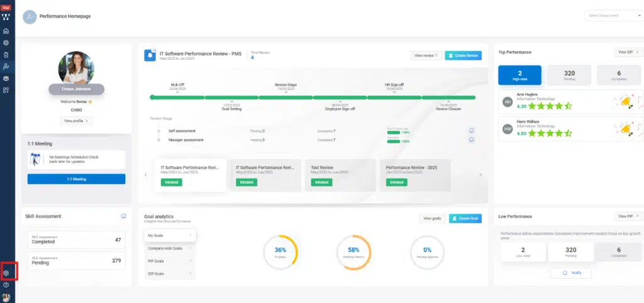Expand the Review Stage timeline chevron
The height and width of the screenshot is (303, 644).
tap(286, 92)
